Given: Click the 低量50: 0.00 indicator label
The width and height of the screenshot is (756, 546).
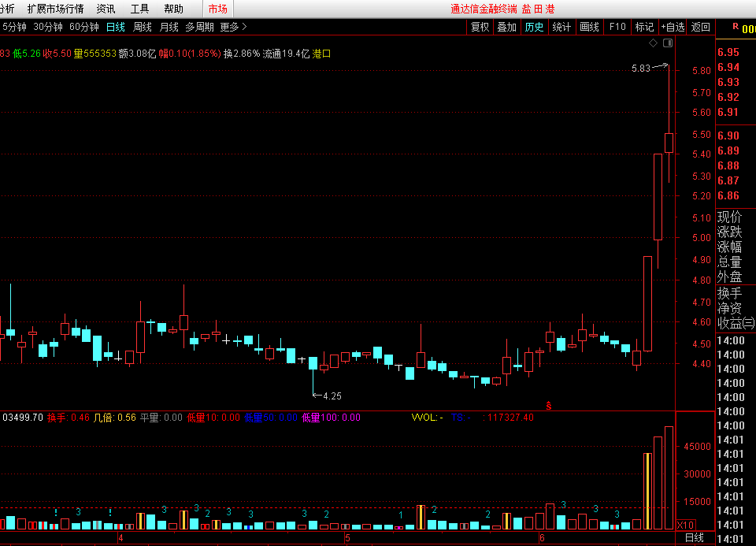Looking at the screenshot, I should pos(270,418).
